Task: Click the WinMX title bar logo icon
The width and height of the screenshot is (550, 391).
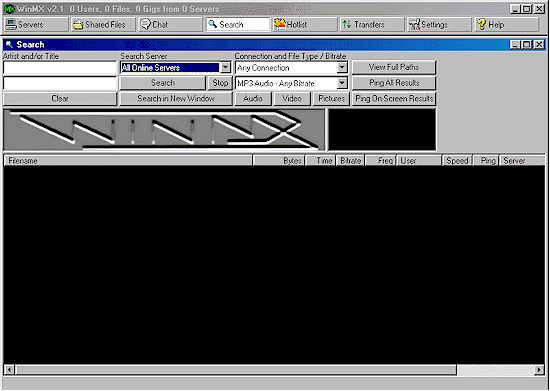Action: pos(9,9)
